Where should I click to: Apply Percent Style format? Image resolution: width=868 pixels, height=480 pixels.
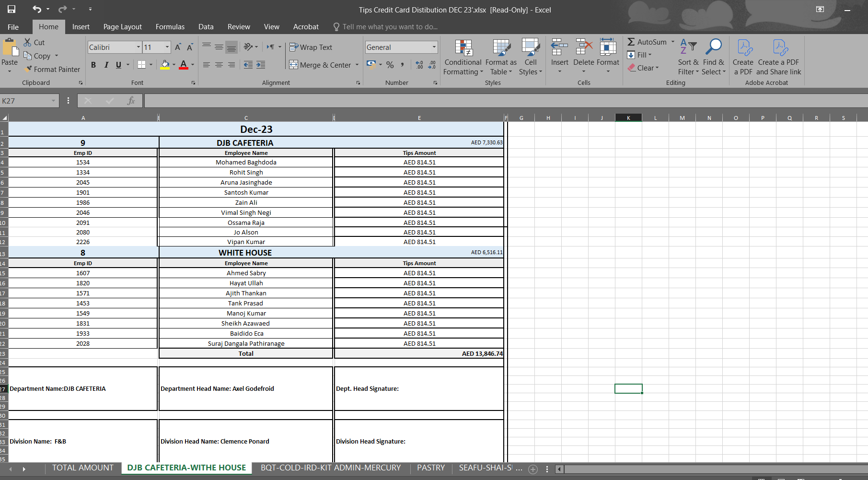(x=390, y=65)
